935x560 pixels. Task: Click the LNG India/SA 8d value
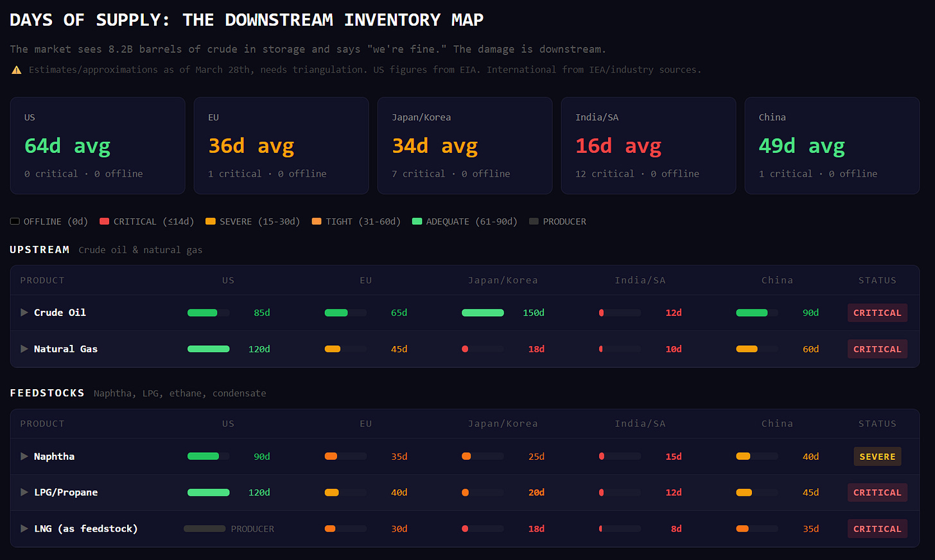[676, 529]
